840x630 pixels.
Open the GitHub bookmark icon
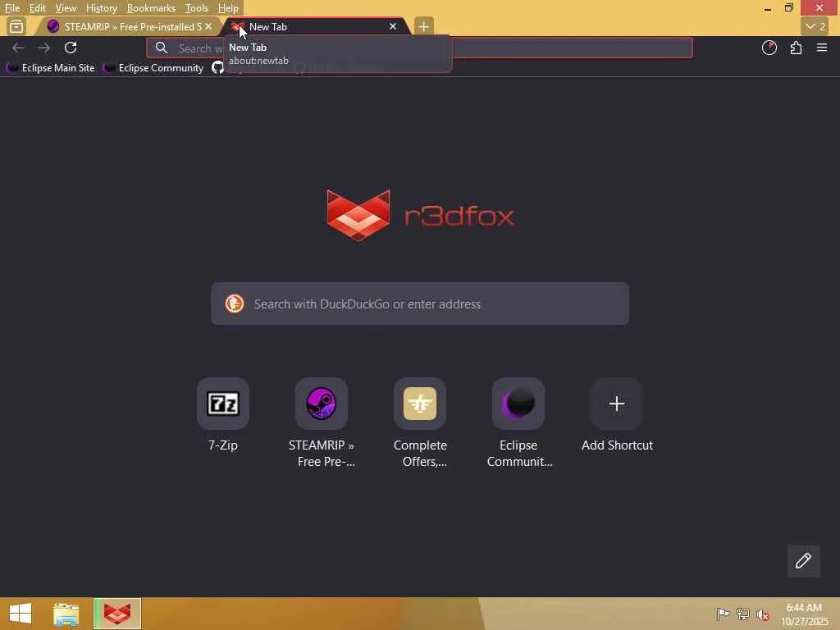click(217, 68)
